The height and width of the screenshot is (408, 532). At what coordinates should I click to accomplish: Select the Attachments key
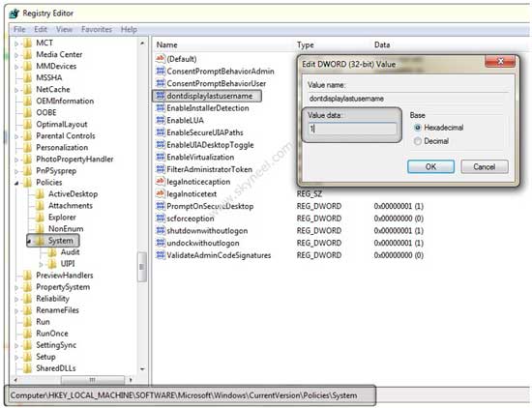click(71, 206)
